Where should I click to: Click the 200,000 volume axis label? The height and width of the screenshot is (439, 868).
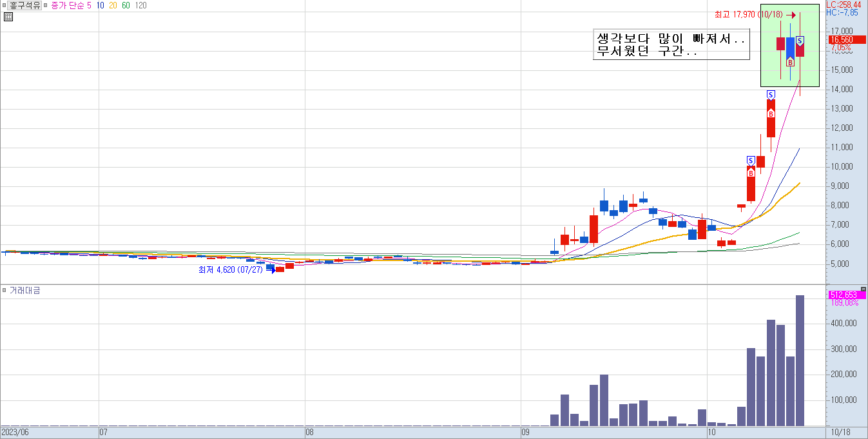pos(843,374)
